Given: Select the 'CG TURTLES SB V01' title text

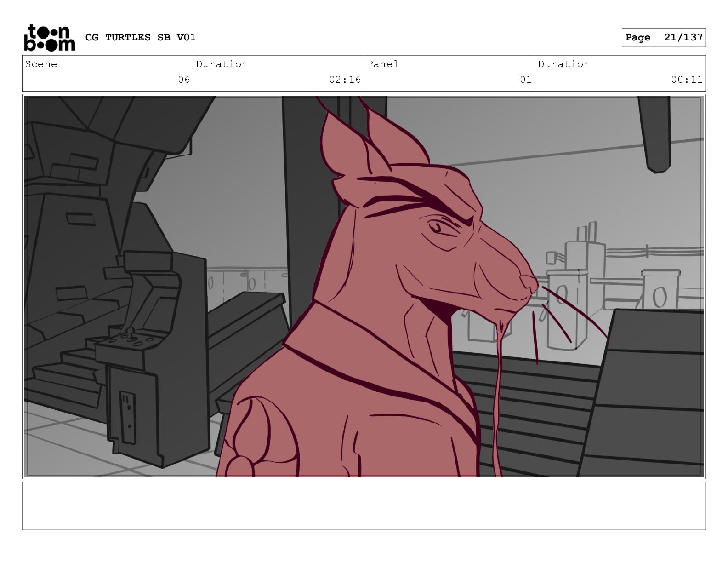Looking at the screenshot, I should (141, 37).
